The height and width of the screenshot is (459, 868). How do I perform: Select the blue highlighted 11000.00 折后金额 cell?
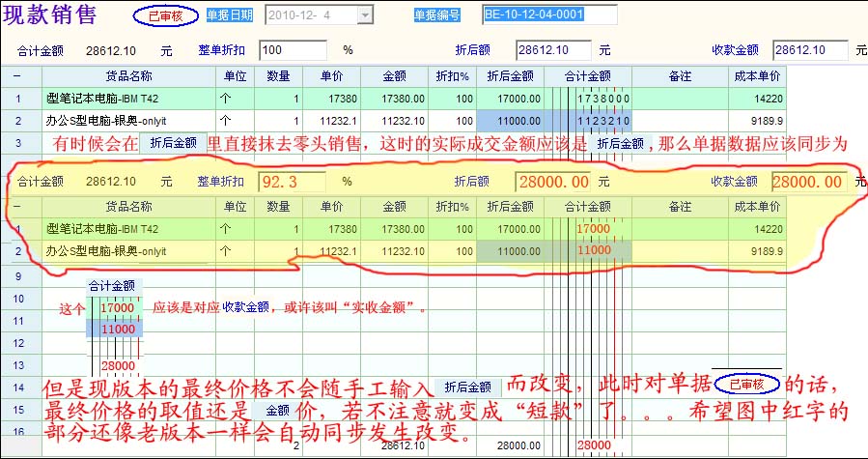(514, 121)
